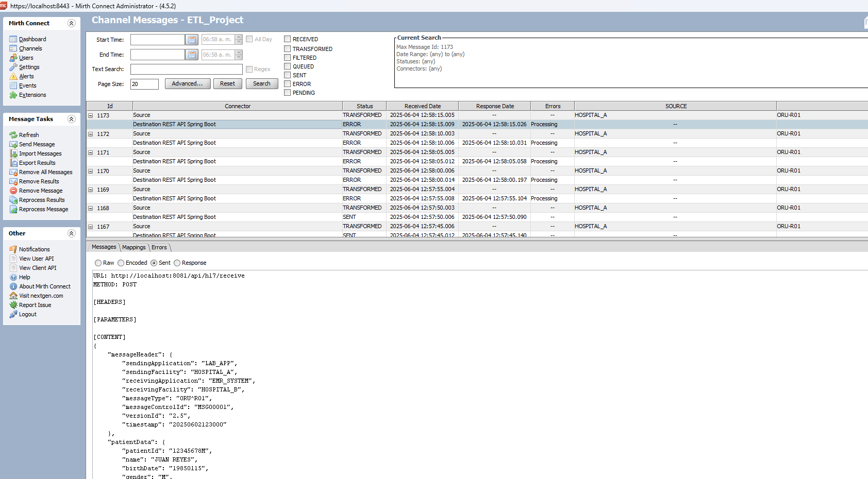The width and height of the screenshot is (868, 479).
Task: Collapse the Other panel section
Action: pos(72,233)
